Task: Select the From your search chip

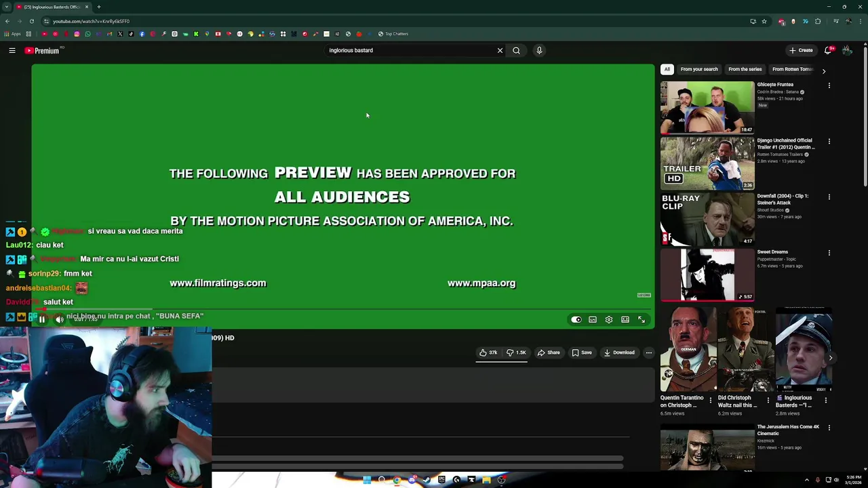Action: [699, 69]
